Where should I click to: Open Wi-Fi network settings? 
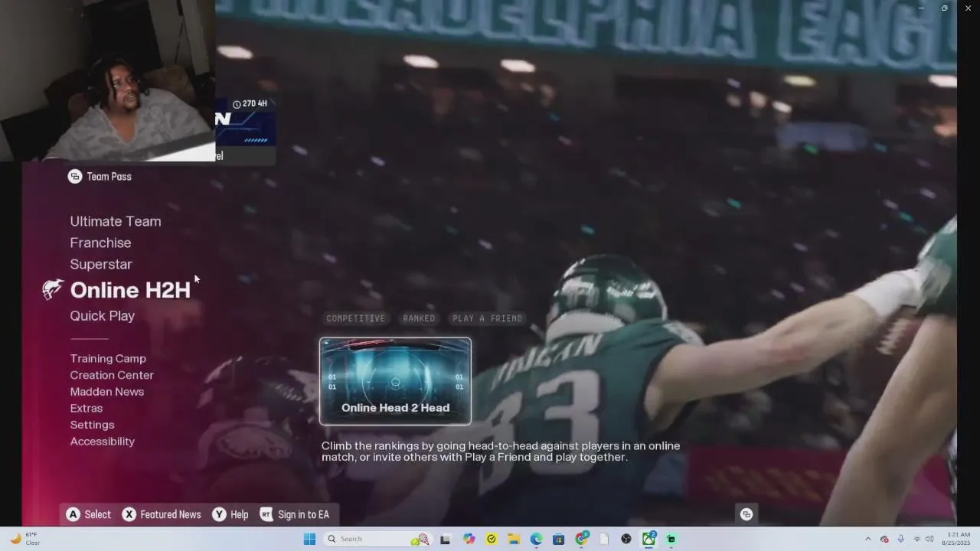917,539
